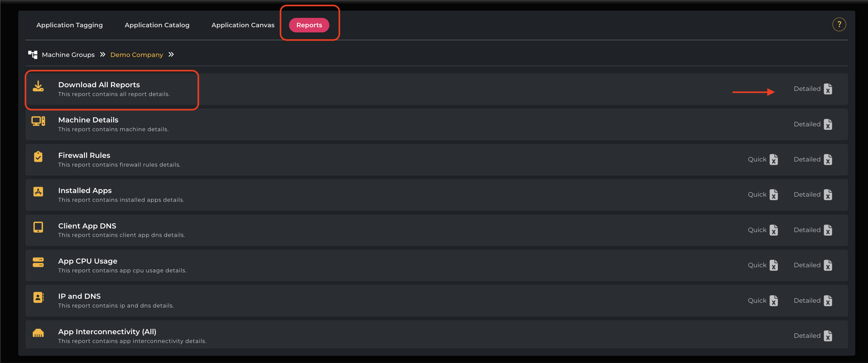868x363 pixels.
Task: Go to the Application Canvas tab
Action: coord(243,25)
